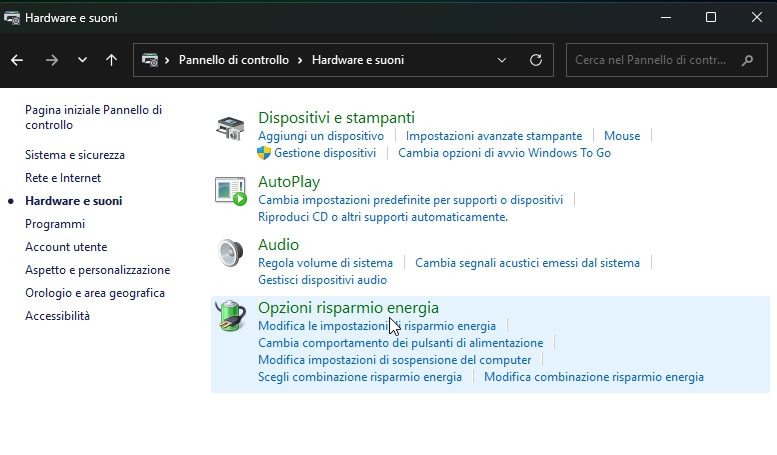Click Regola volume di sistema
Viewport: 777px width, 455px height.
pos(325,263)
